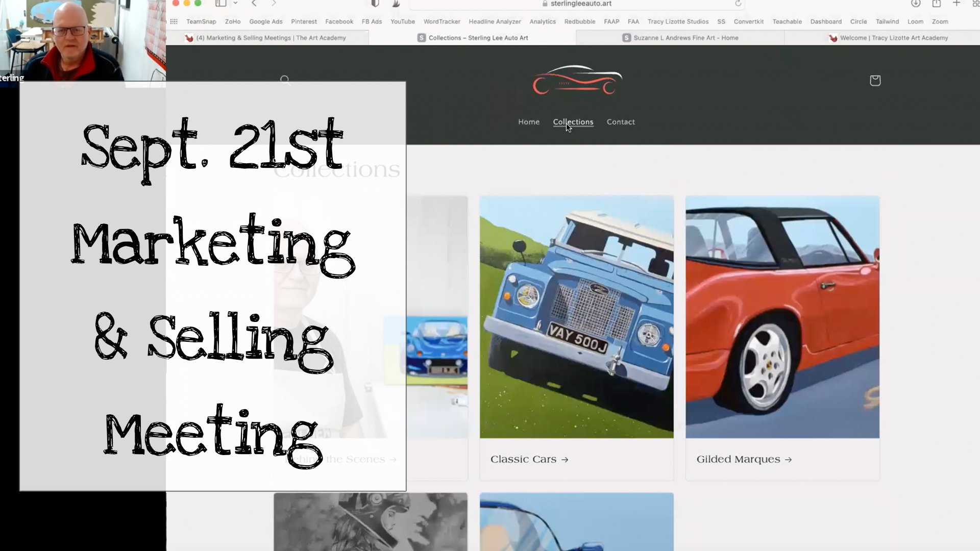Image resolution: width=980 pixels, height=551 pixels.
Task: Open Redbubble bookmark
Action: tap(580, 21)
